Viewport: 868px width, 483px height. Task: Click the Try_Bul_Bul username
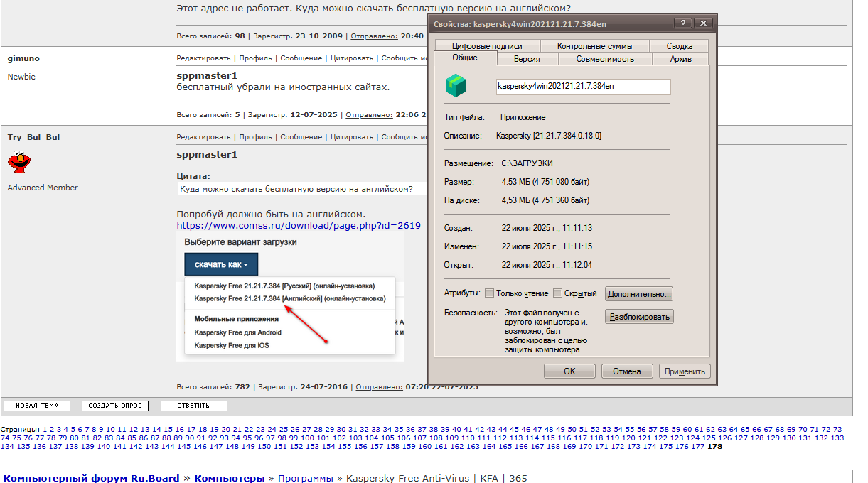point(33,137)
